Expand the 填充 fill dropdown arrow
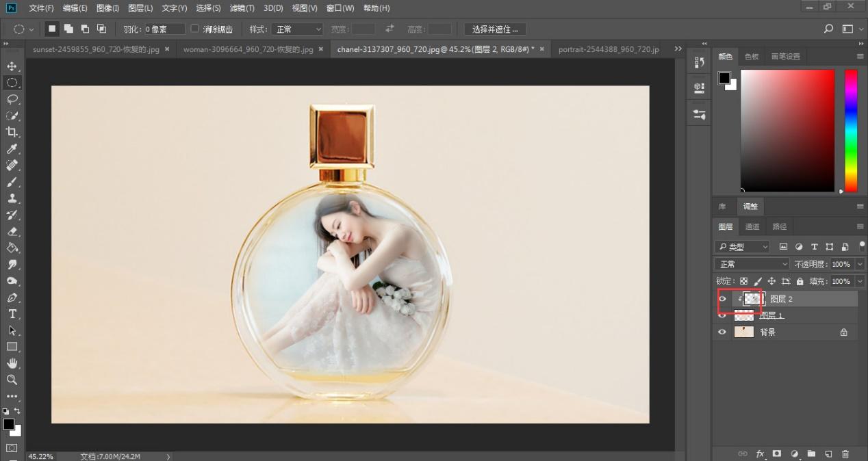The width and height of the screenshot is (868, 461). pyautogui.click(x=860, y=281)
